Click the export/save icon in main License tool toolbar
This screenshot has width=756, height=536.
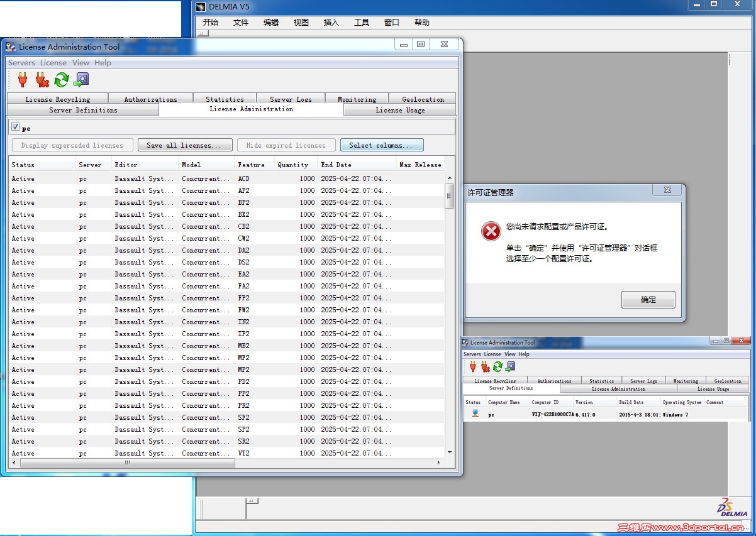(x=81, y=80)
